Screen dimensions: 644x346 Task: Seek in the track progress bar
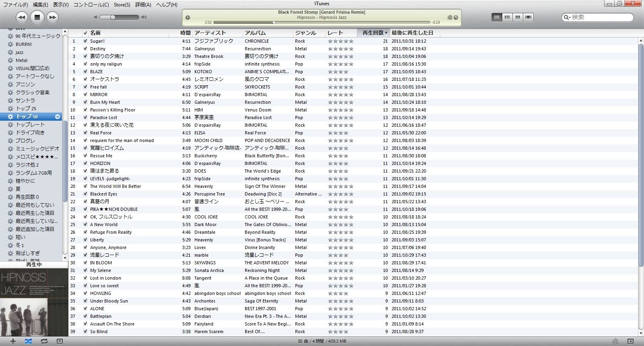point(322,23)
